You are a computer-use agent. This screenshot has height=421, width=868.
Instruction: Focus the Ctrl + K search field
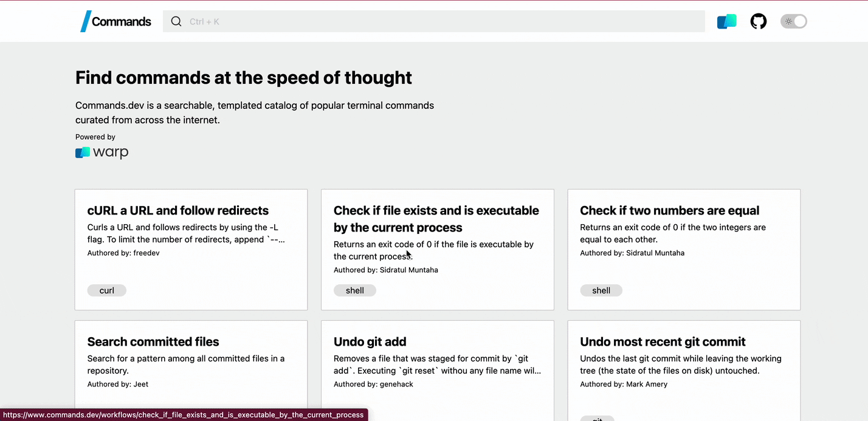[x=434, y=21]
